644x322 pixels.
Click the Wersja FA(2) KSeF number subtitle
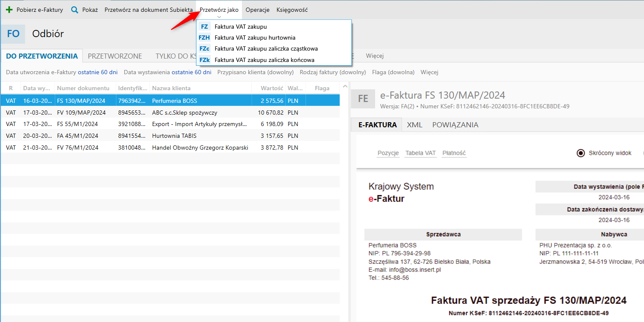pos(475,106)
